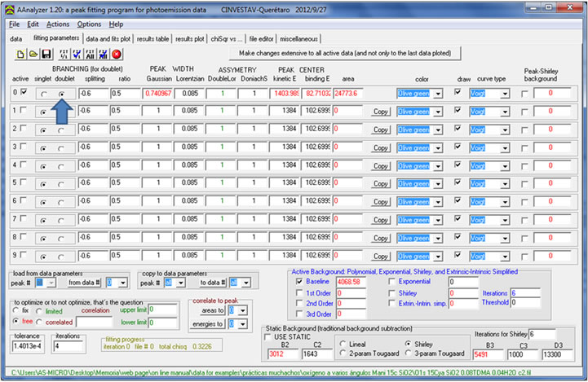This screenshot has height=382, width=588.
Task: Click the FIT All icon without checkmark
Action: click(x=90, y=55)
